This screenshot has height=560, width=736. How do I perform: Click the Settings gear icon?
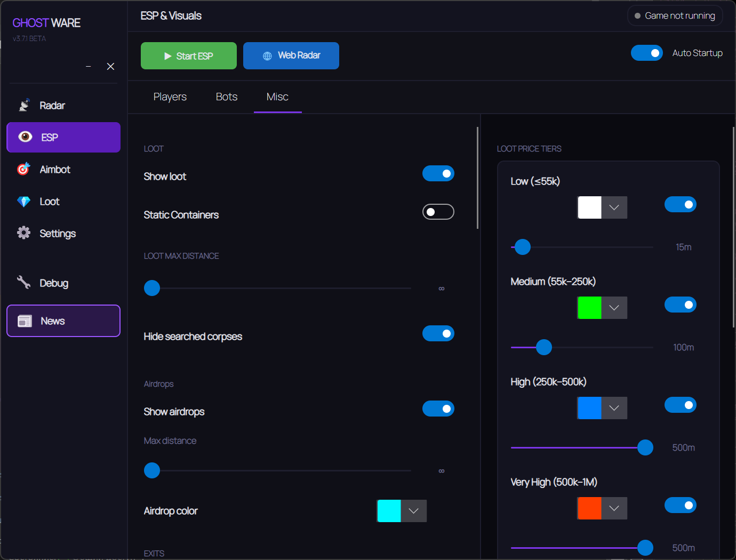click(23, 233)
